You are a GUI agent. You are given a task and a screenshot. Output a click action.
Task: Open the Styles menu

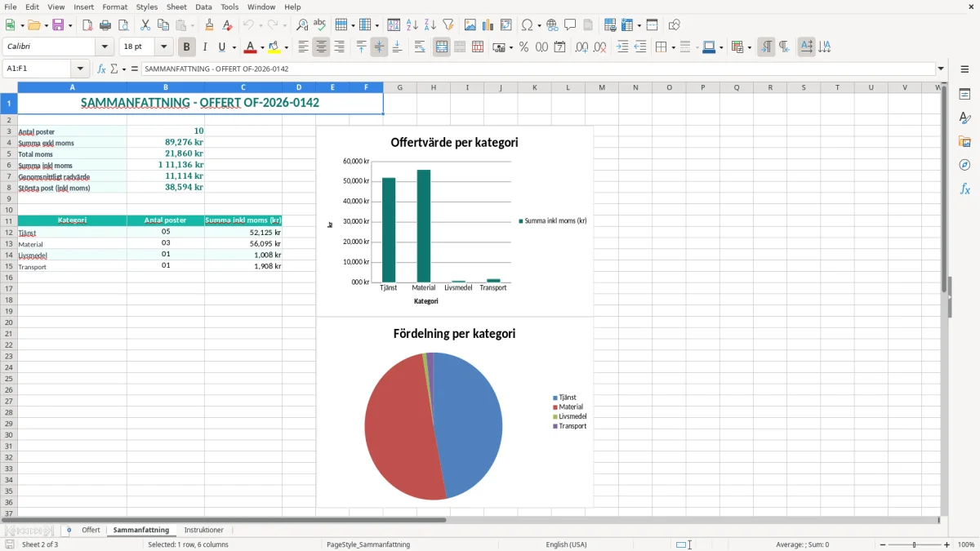(147, 7)
